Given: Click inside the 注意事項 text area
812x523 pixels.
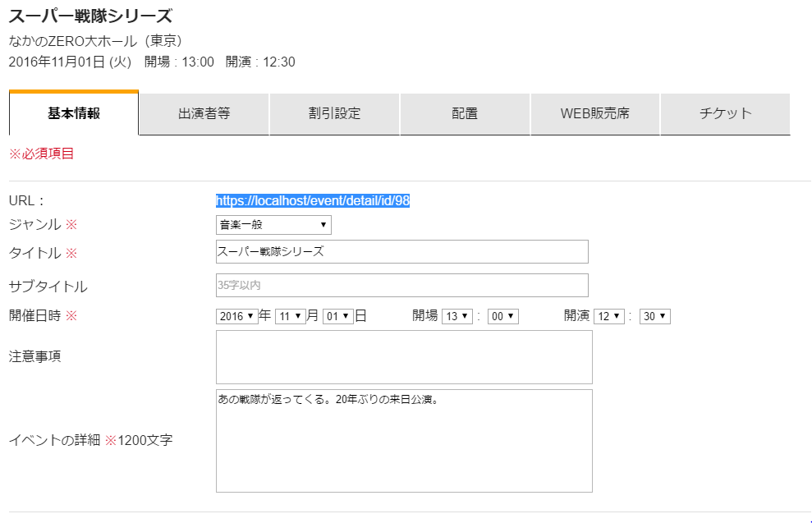Looking at the screenshot, I should tap(403, 356).
